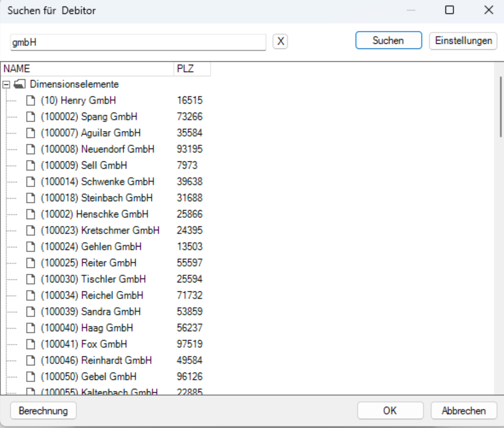
Task: Click document icon beside Haag GmbH
Action: [x=31, y=328]
